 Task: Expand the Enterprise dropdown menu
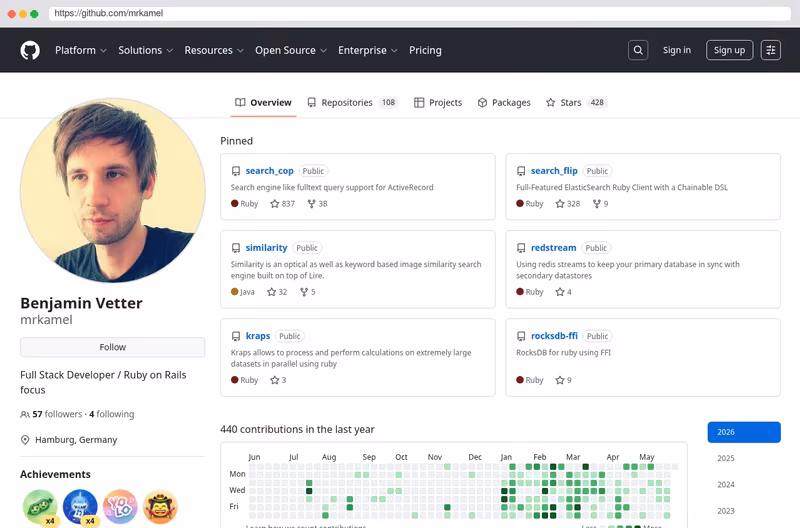(367, 50)
